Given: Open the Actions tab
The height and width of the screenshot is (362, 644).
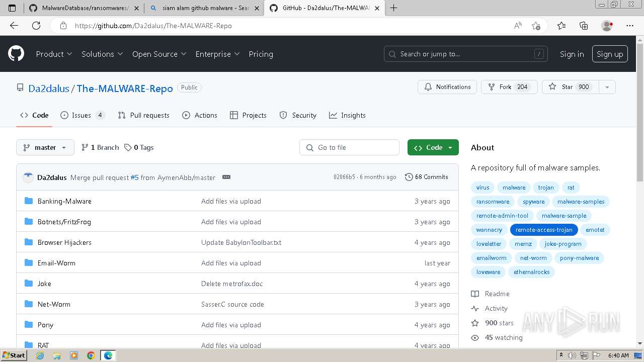Looking at the screenshot, I should tap(200, 115).
